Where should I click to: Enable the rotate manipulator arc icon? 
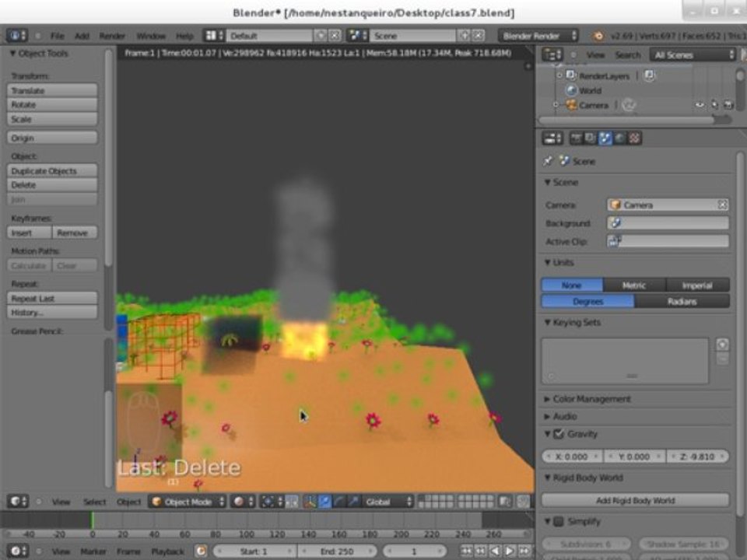[x=339, y=502]
